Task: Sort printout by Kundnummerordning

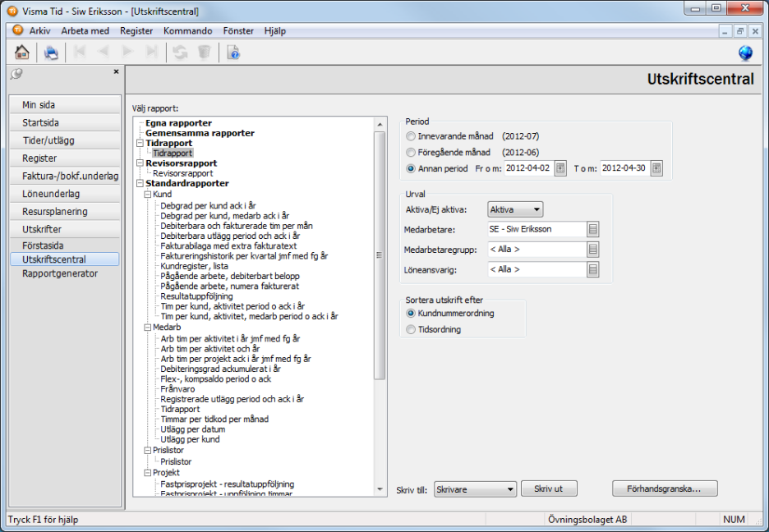Action: coord(411,314)
